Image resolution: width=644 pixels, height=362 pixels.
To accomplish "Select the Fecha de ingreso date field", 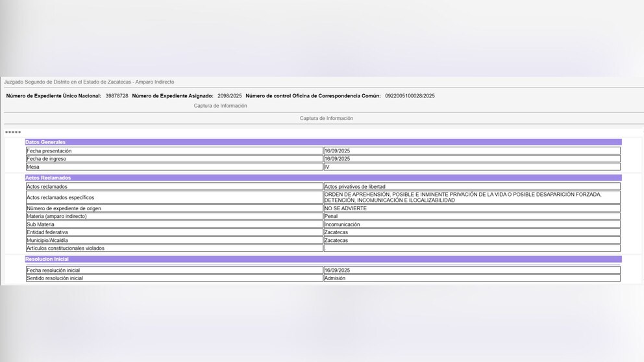I will coord(471,158).
